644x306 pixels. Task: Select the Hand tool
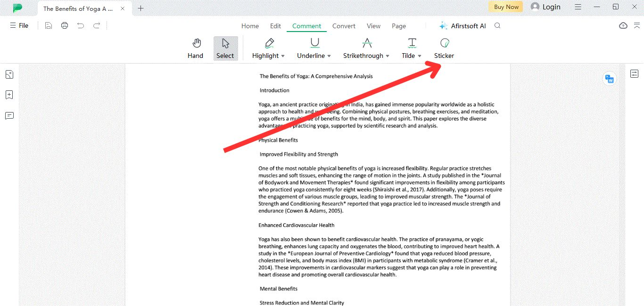coord(195,49)
